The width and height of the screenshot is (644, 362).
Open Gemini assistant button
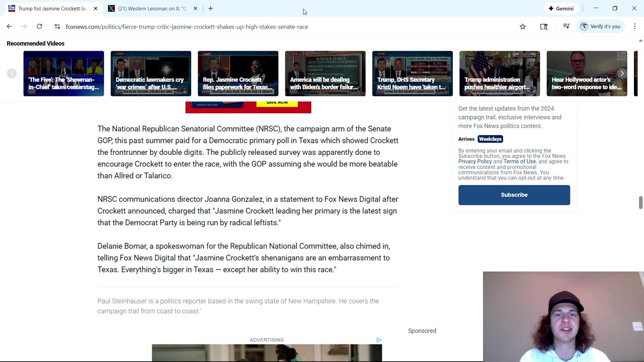coord(561,9)
